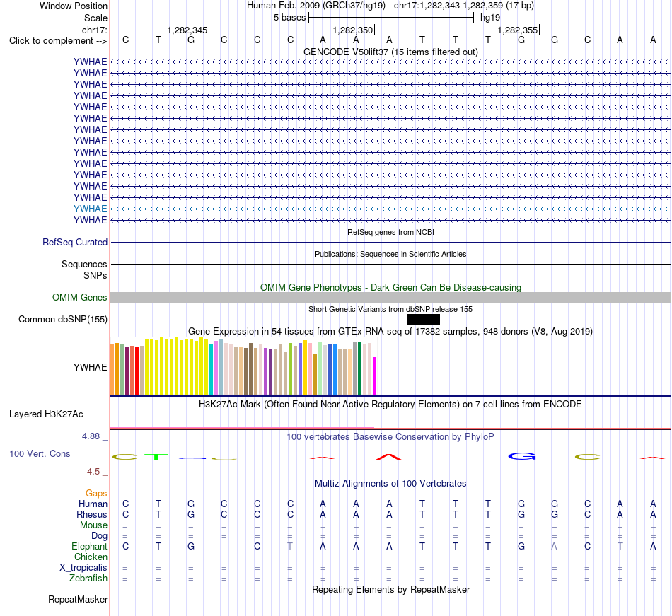Open the RefSeq Curated track label
The image size is (672, 616).
(75, 242)
